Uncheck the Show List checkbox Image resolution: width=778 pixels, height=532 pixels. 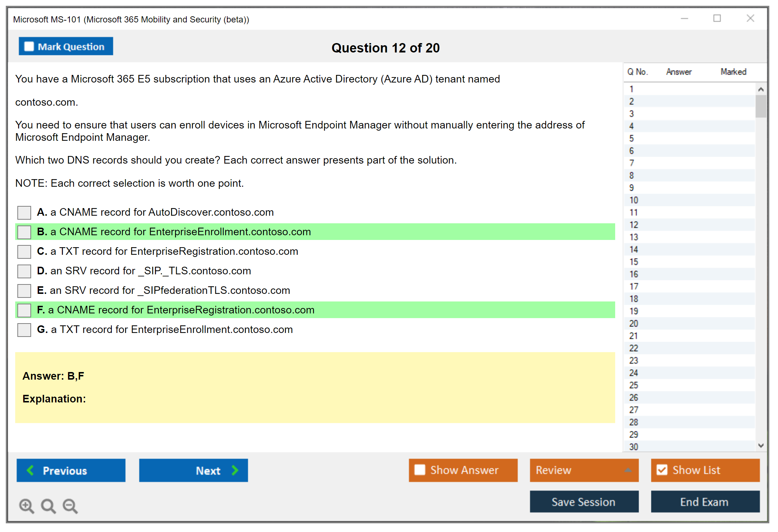coord(662,470)
